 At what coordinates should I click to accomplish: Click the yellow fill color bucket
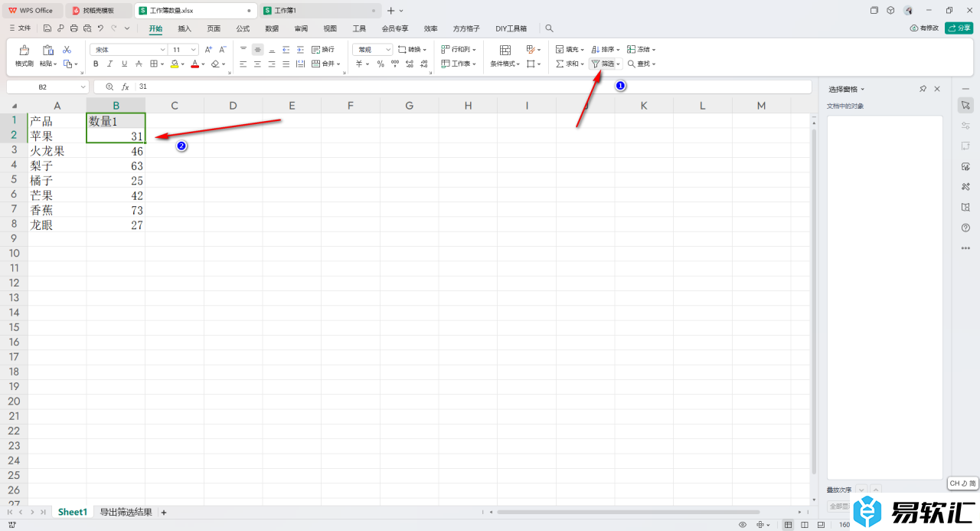coord(175,64)
